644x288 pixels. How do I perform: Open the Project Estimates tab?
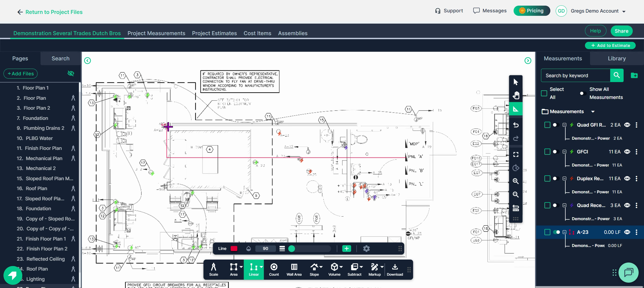(214, 33)
